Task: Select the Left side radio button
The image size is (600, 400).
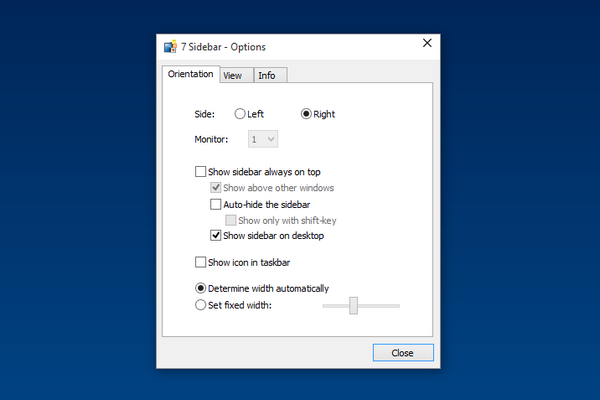Action: tap(239, 114)
